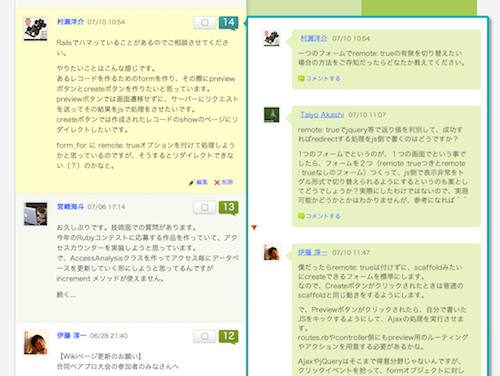This screenshot has height=376, width=500.
Task: Toggle the checkbox button beside badge 13
Action: [205, 207]
